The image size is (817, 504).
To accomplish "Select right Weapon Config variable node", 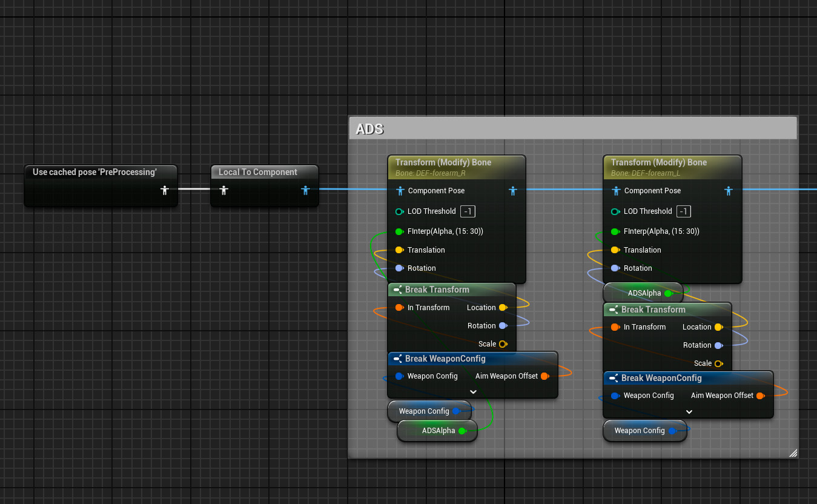I will (x=645, y=431).
